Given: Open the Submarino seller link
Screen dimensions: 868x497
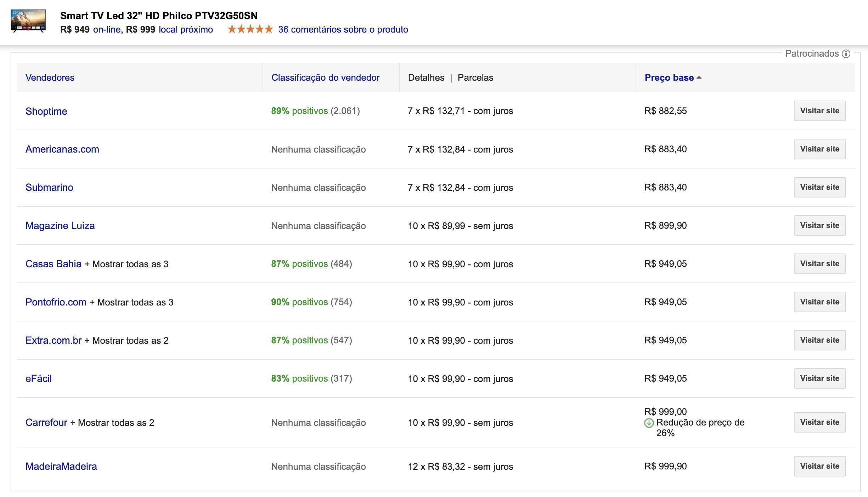Looking at the screenshot, I should (x=49, y=187).
